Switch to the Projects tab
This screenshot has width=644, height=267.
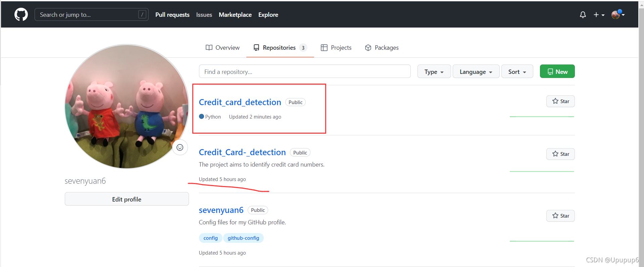click(336, 48)
